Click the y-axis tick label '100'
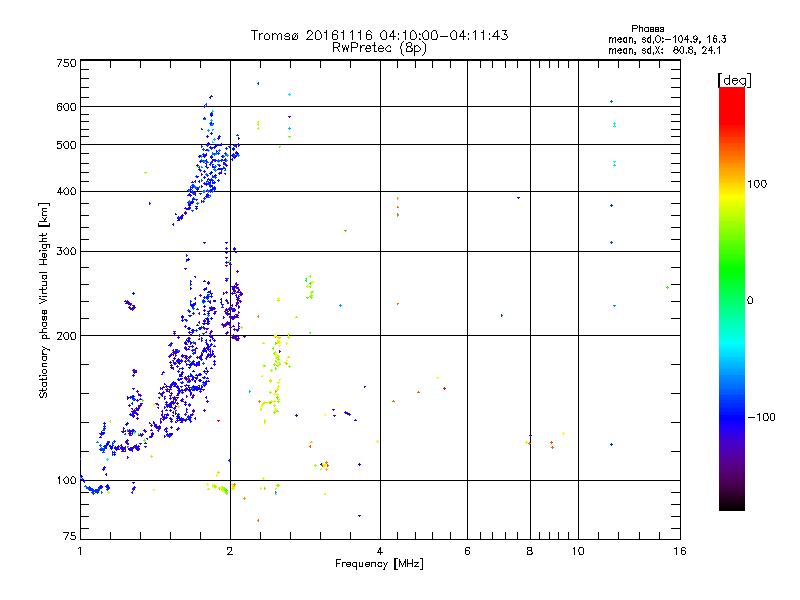The width and height of the screenshot is (800, 600). [66, 481]
